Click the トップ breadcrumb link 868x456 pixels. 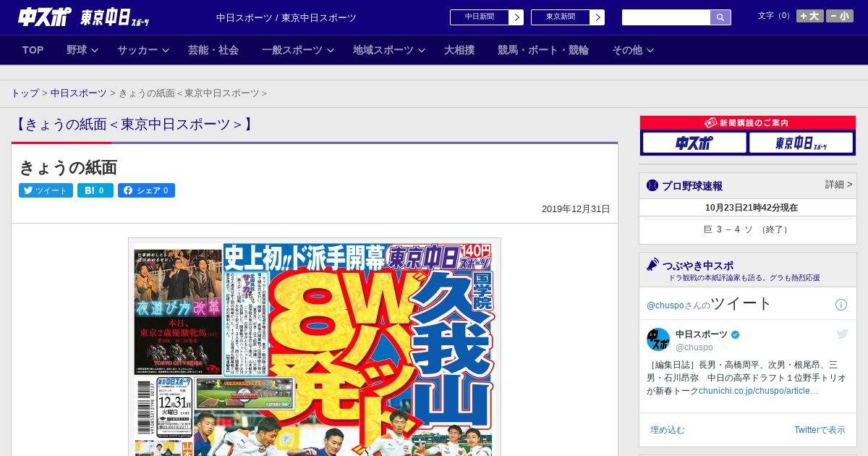pos(25,93)
